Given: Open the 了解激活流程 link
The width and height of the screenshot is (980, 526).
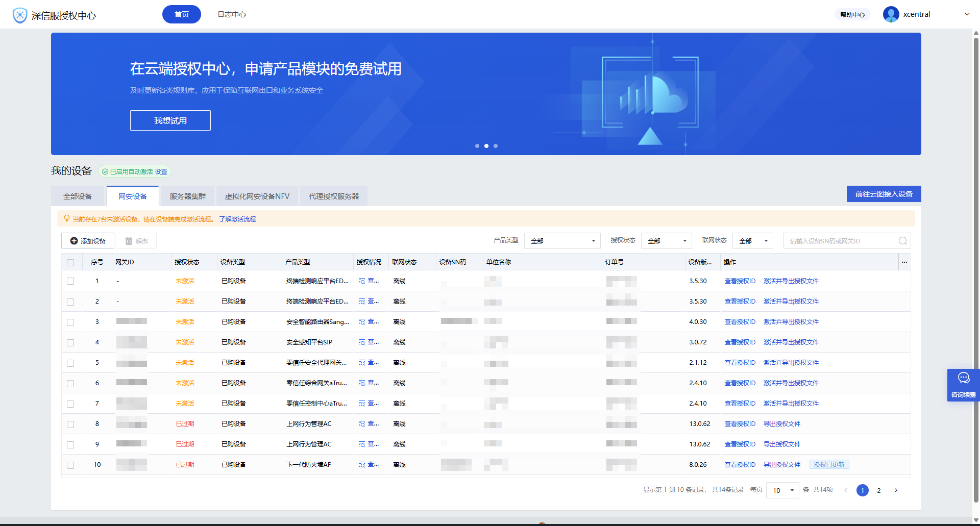Looking at the screenshot, I should coord(237,219).
